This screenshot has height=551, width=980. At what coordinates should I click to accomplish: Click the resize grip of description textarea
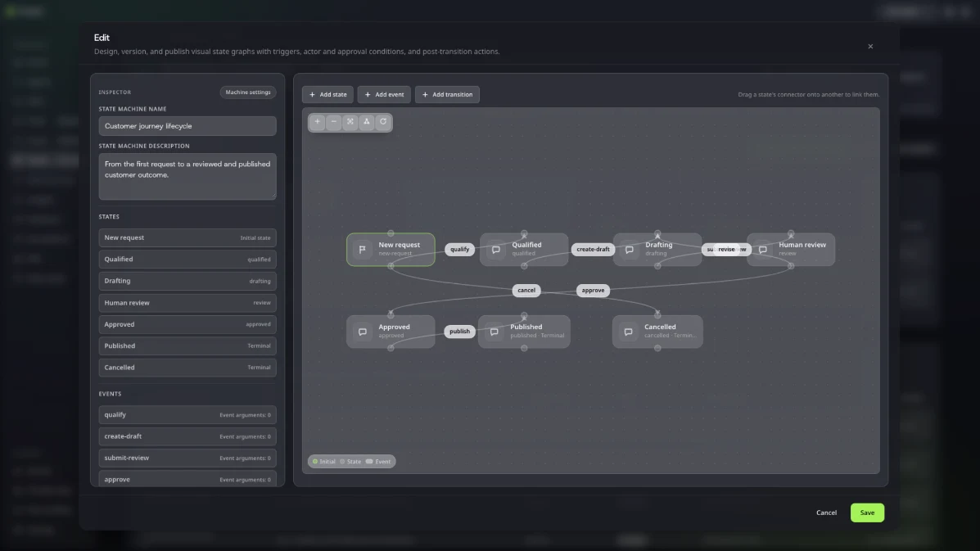click(273, 196)
